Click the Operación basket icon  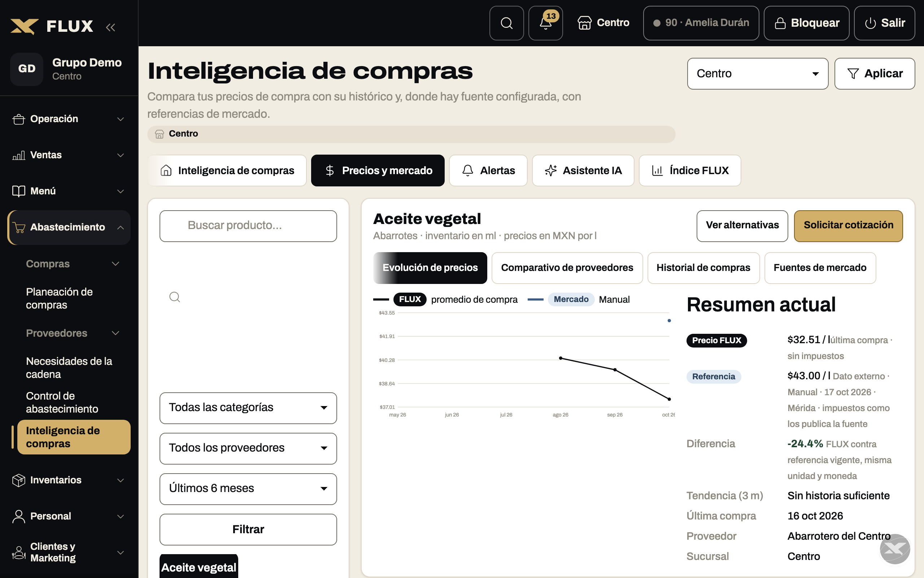18,119
